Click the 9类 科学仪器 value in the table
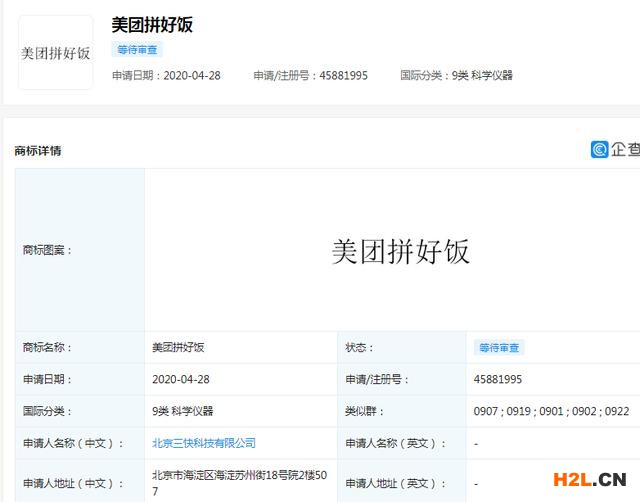This screenshot has height=502, width=640. point(183,411)
